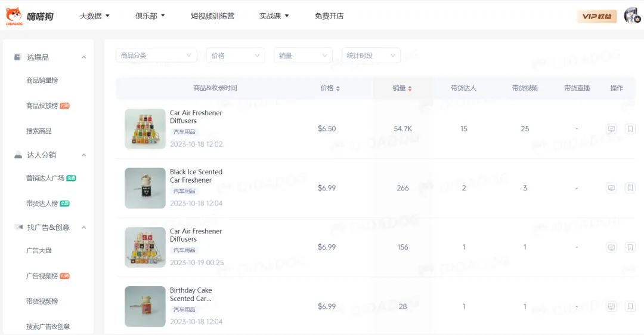Viewport: 644px width, 335px height.
Task: Open 带货视频榜 in the sidebar
Action: 42,301
